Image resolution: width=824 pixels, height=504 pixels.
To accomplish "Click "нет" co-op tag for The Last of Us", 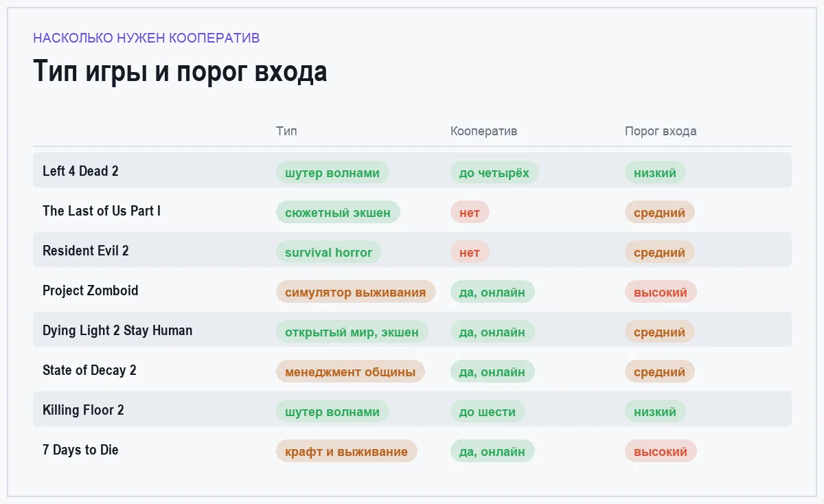I will pyautogui.click(x=470, y=213).
